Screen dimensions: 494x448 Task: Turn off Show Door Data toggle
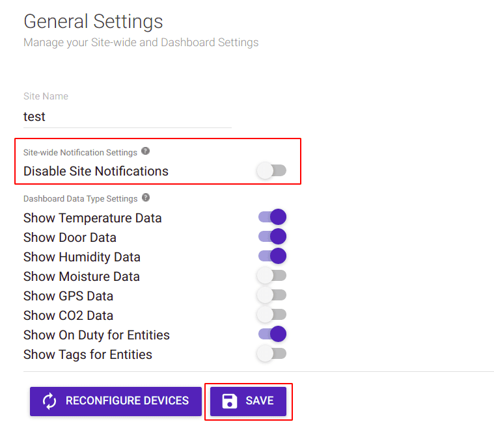272,237
